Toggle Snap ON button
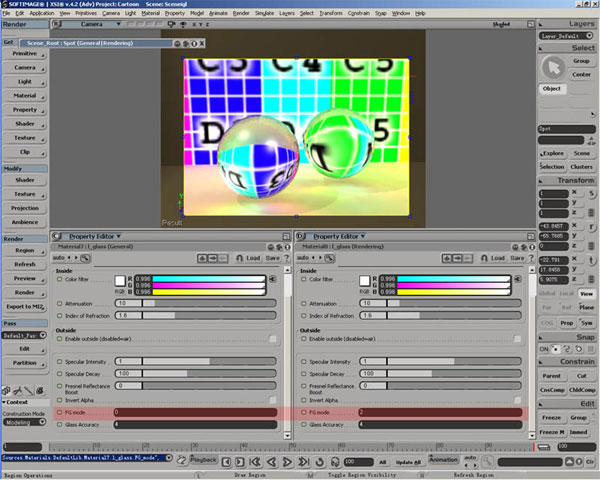The image size is (600, 480). coord(544,349)
